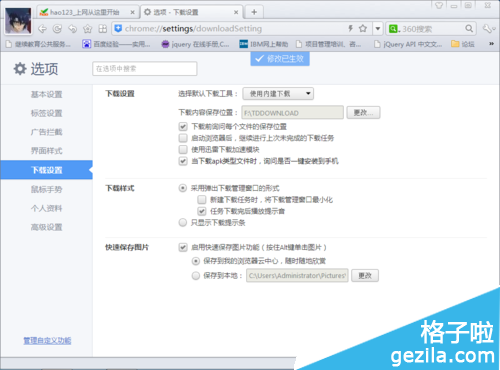Open a new tab with plus button
The width and height of the screenshot is (500, 370).
point(254,12)
